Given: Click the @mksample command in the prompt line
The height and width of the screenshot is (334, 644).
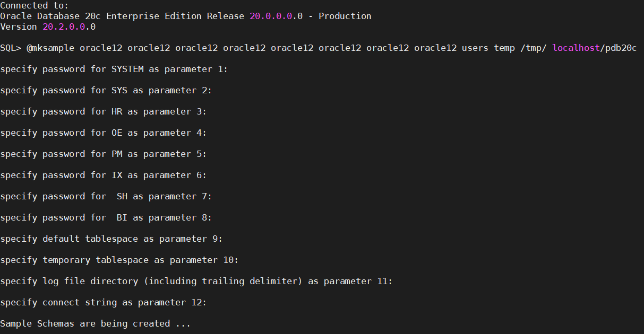Looking at the screenshot, I should coord(50,48).
